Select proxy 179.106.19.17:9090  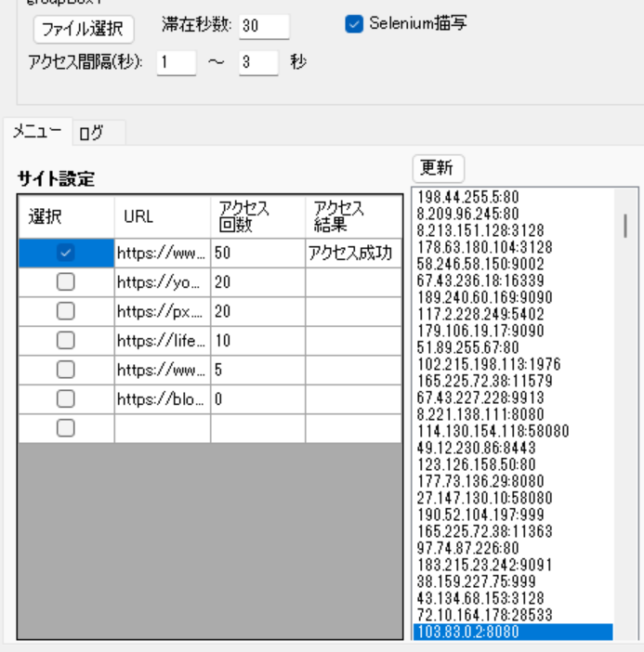pyautogui.click(x=513, y=331)
